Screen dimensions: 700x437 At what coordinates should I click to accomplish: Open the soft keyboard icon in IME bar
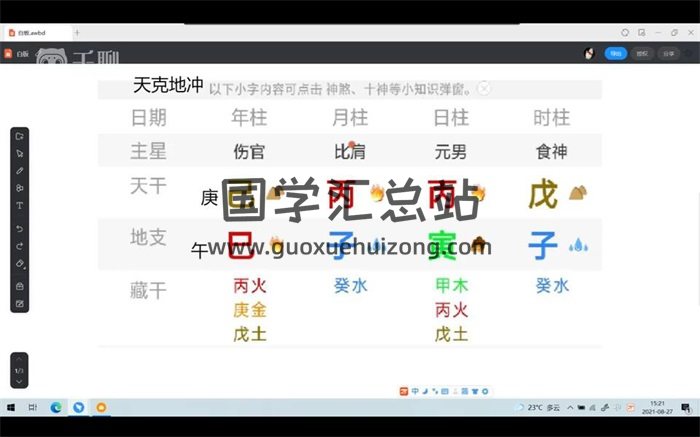coord(445,391)
